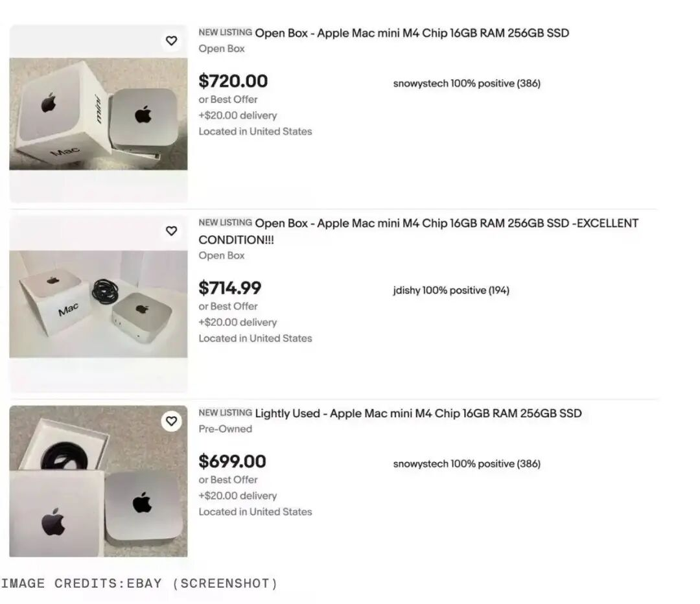Click the NEW LISTING badge on the first result
This screenshot has height=604, width=700.
(226, 32)
